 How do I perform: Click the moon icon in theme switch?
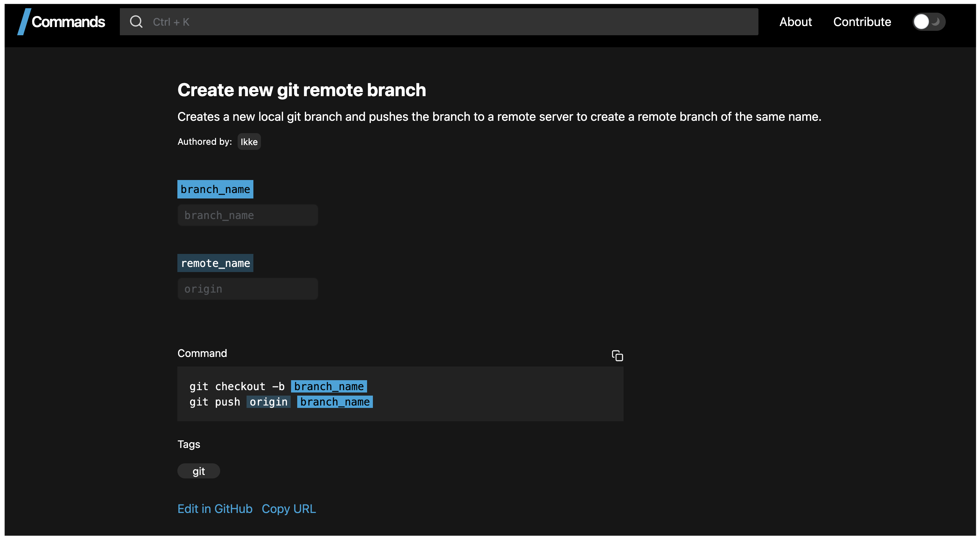click(x=936, y=22)
